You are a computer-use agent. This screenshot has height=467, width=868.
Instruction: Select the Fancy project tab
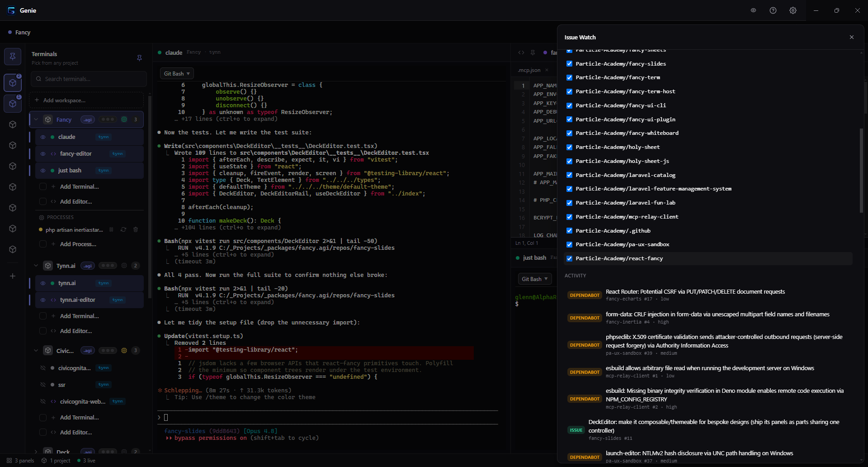click(19, 32)
